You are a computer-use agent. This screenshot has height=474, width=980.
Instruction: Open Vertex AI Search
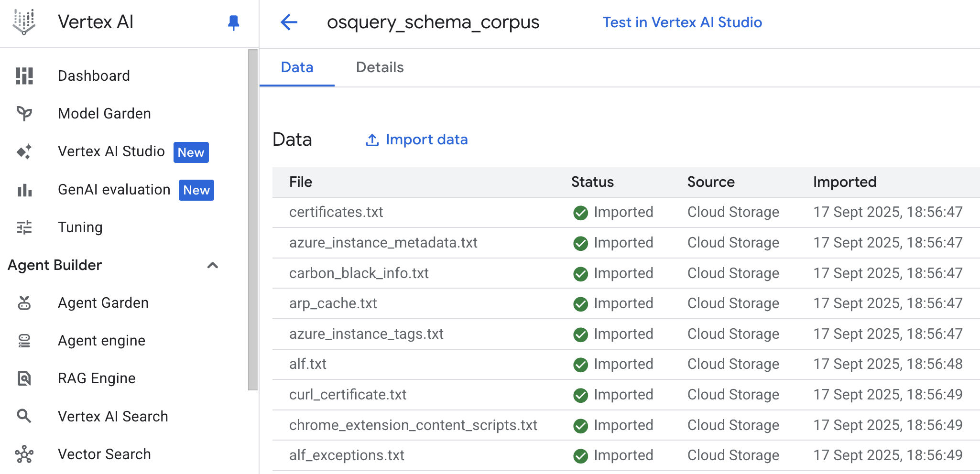coord(113,416)
